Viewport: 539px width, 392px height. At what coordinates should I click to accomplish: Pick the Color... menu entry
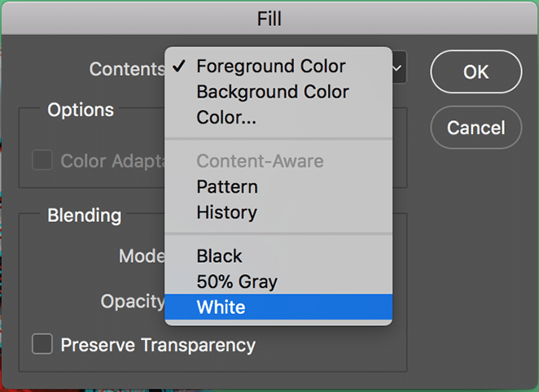tap(226, 118)
